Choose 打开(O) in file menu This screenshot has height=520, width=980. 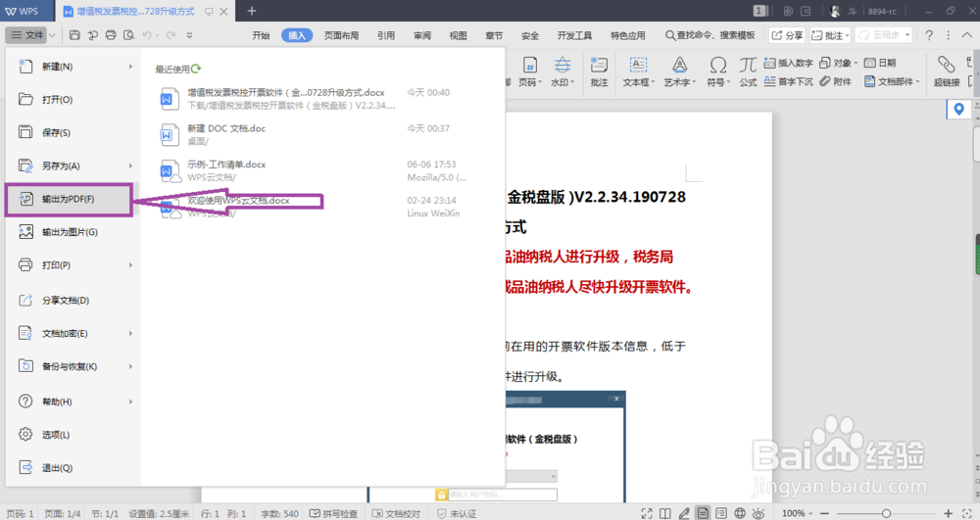[73, 99]
